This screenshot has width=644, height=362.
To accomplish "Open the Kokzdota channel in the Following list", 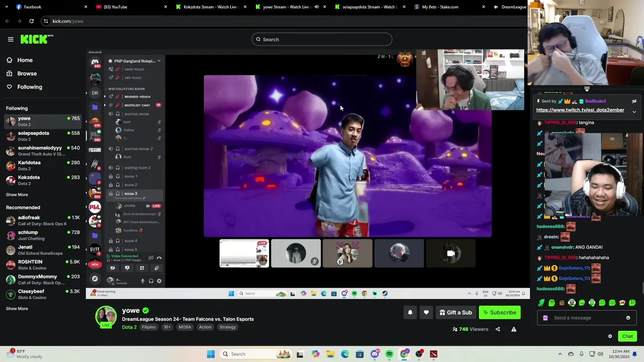I will [43, 180].
